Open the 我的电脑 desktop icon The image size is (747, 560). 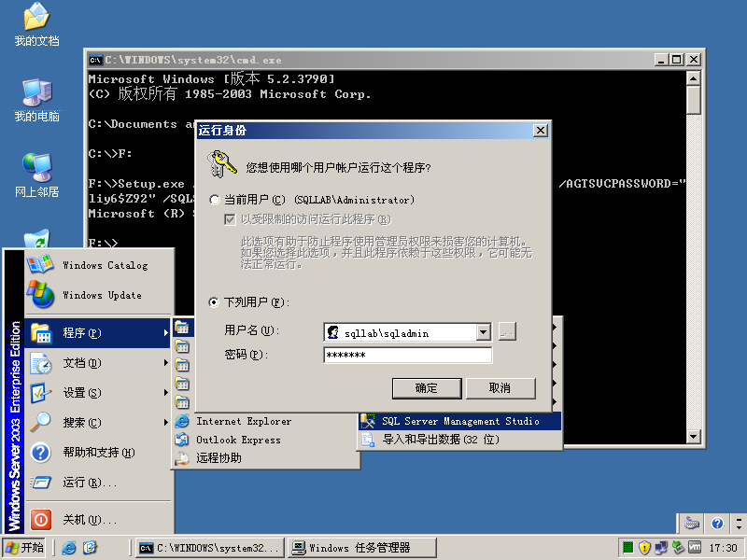(36, 100)
